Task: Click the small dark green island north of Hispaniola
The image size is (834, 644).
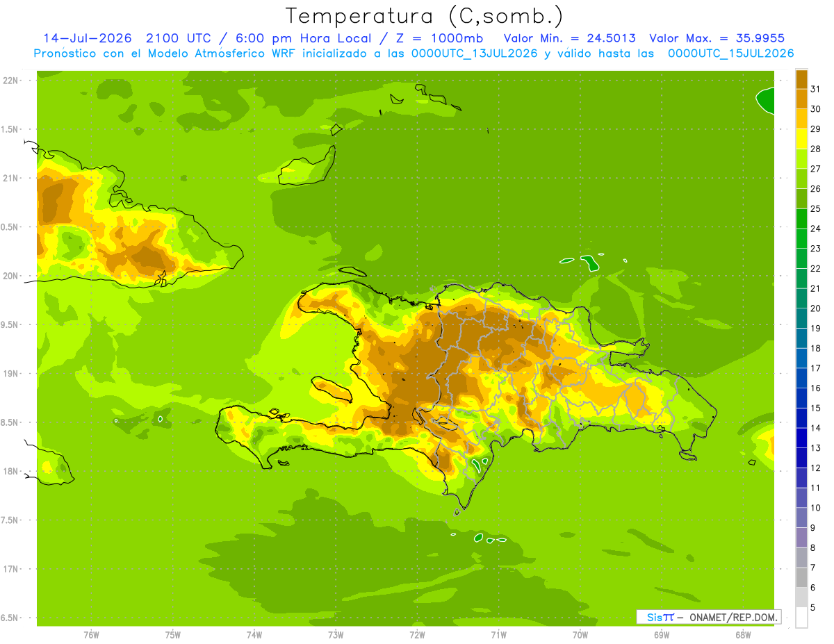Action: click(x=590, y=263)
